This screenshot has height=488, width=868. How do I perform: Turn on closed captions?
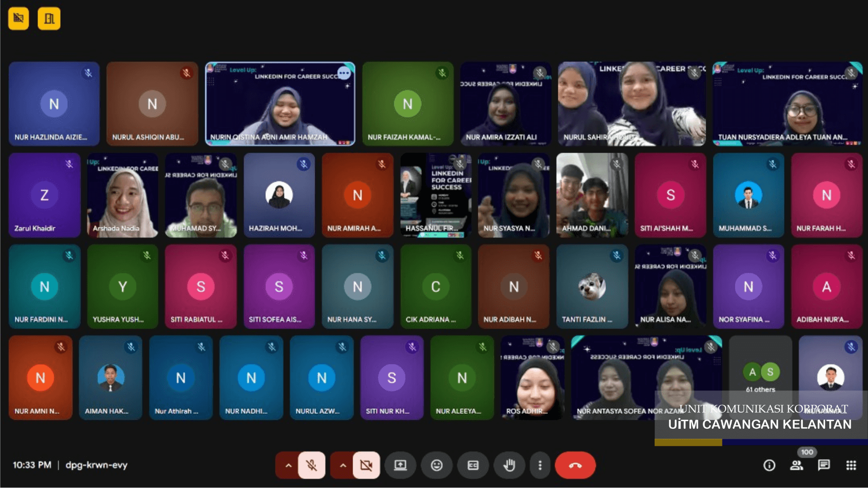[473, 465]
